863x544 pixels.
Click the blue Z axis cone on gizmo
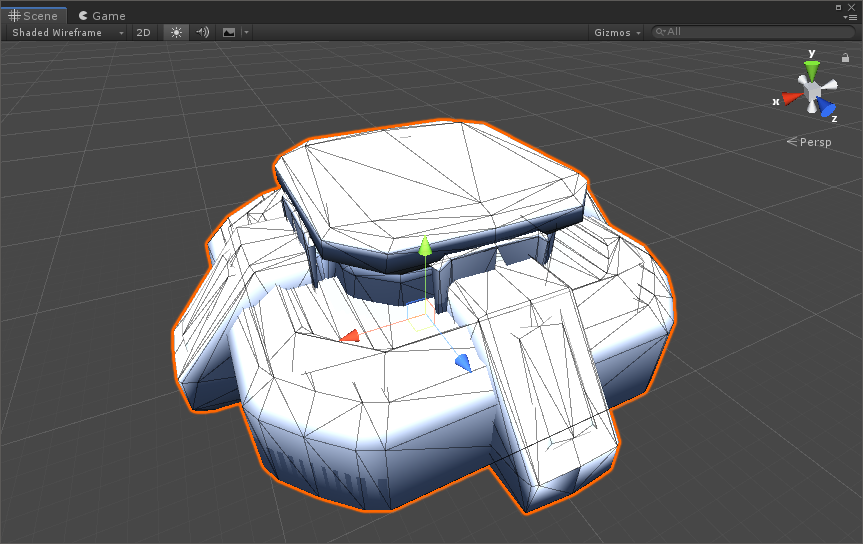[826, 106]
